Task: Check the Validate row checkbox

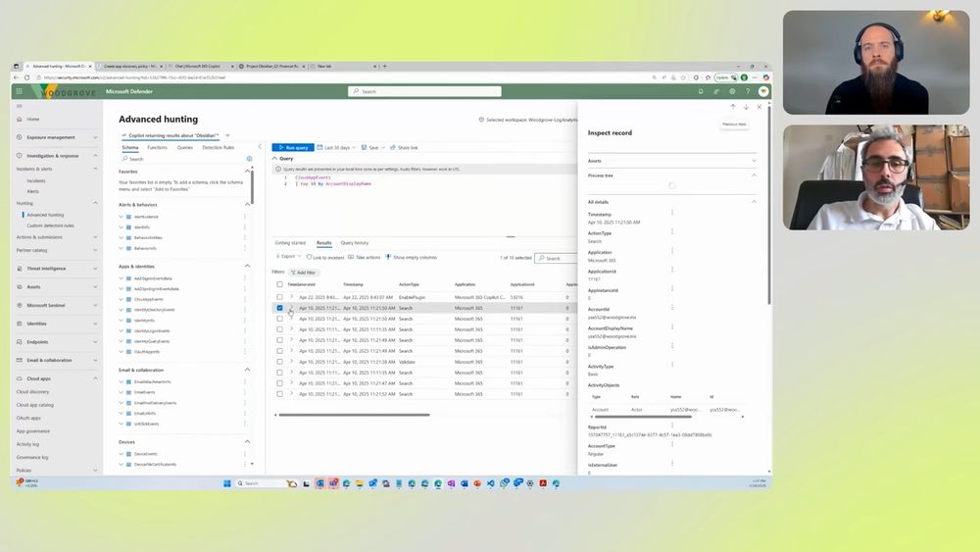Action: (280, 362)
